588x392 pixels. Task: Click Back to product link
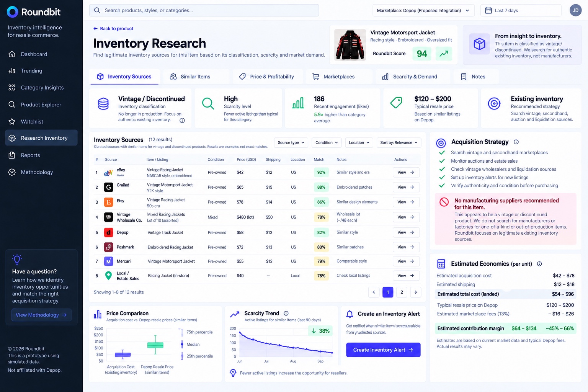click(x=113, y=29)
